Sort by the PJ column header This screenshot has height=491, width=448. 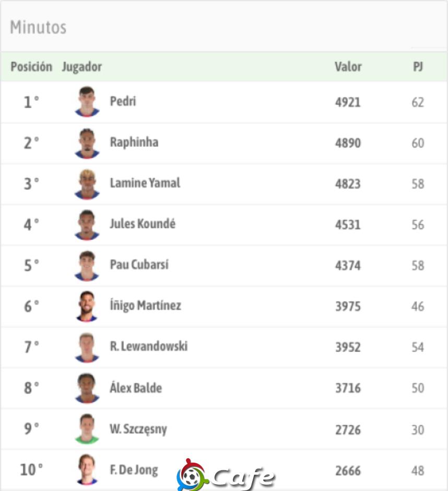click(418, 66)
